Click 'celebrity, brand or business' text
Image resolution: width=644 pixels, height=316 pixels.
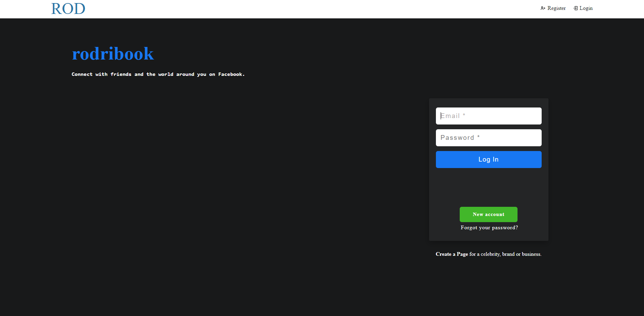point(511,254)
